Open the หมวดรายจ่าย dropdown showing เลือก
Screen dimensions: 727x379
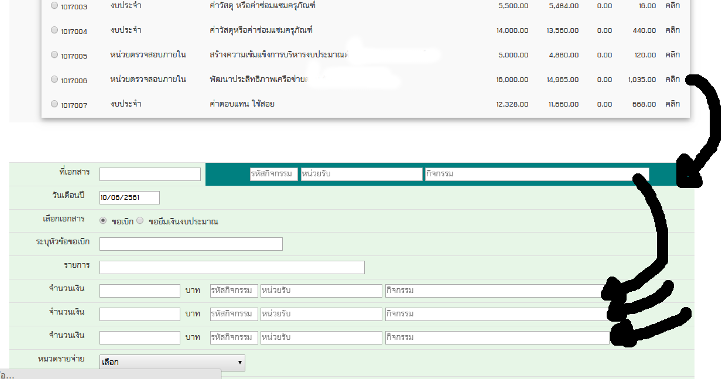[x=172, y=362]
